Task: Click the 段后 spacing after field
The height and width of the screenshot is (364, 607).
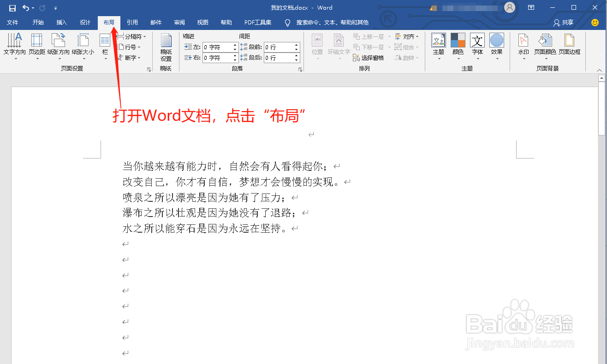Action: point(279,58)
